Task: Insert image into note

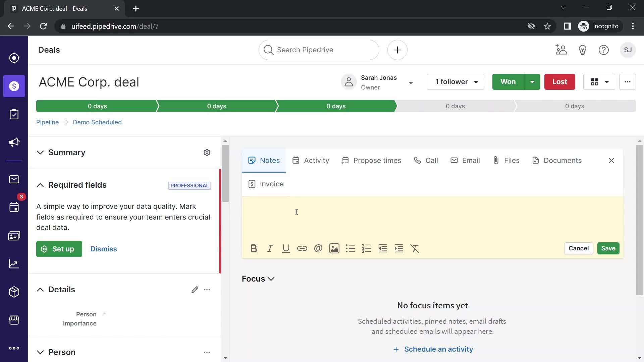Action: (x=335, y=248)
